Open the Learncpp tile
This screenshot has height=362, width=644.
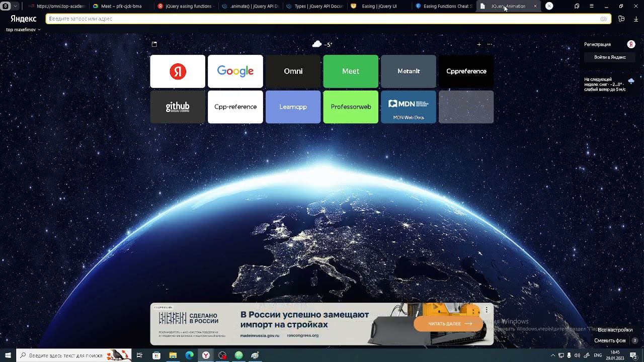(293, 107)
